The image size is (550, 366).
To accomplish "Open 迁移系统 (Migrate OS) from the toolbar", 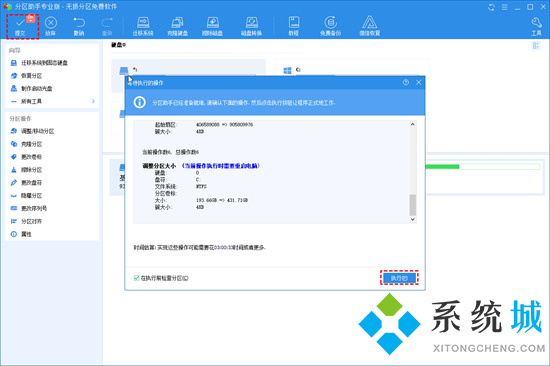I will click(x=143, y=26).
